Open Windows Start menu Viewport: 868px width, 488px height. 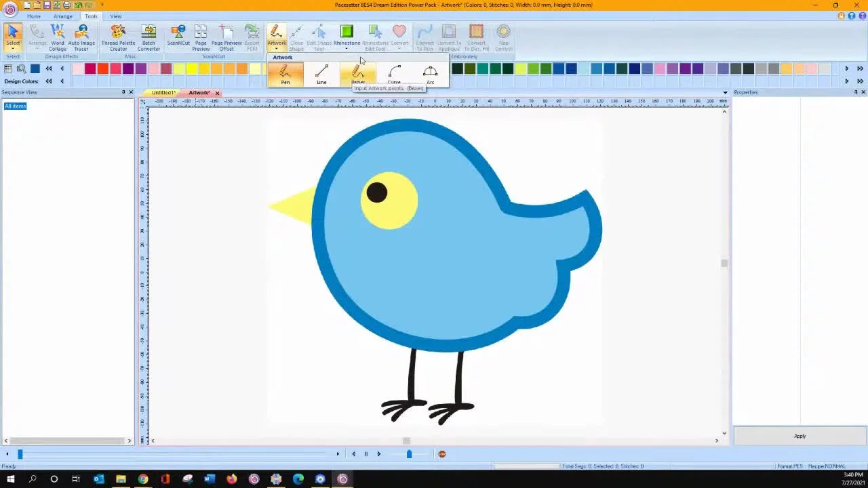[x=11, y=479]
